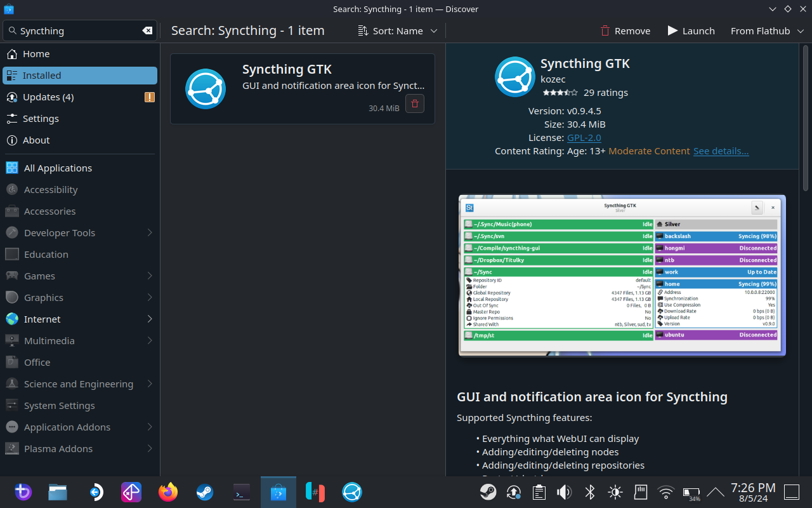The image size is (812, 508).
Task: Open the Sort: Name dropdown
Action: (x=398, y=30)
